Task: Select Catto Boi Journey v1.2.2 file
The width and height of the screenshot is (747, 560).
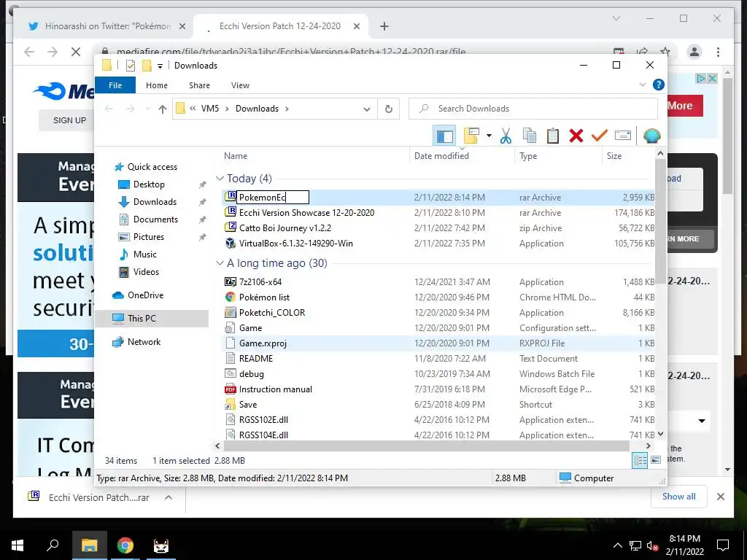Action: click(285, 228)
